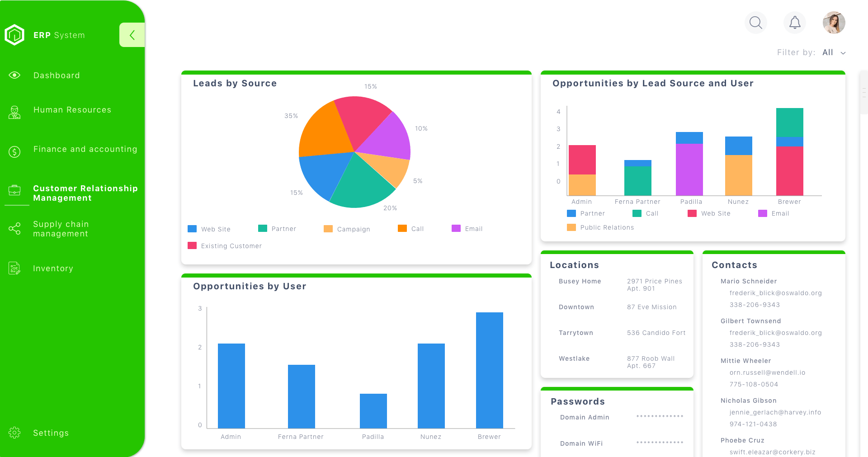Image resolution: width=868 pixels, height=457 pixels.
Task: Click the Finance dollar coin icon
Action: (14, 152)
